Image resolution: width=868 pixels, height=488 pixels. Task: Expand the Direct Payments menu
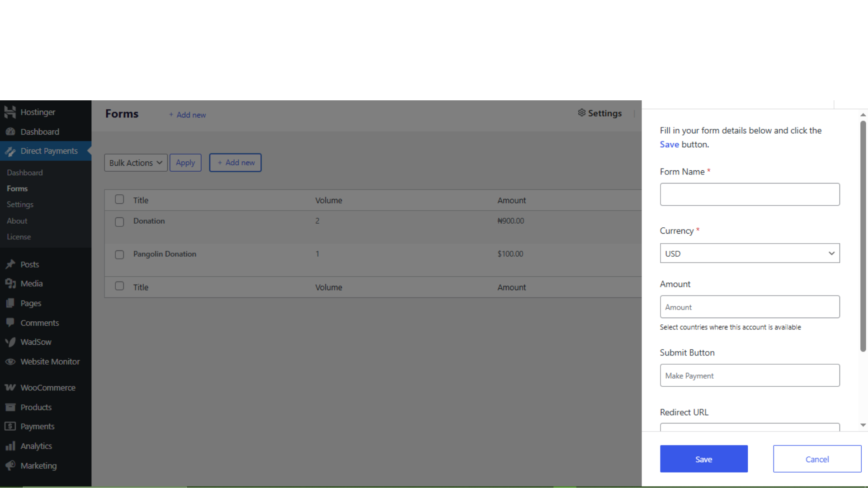tap(49, 151)
